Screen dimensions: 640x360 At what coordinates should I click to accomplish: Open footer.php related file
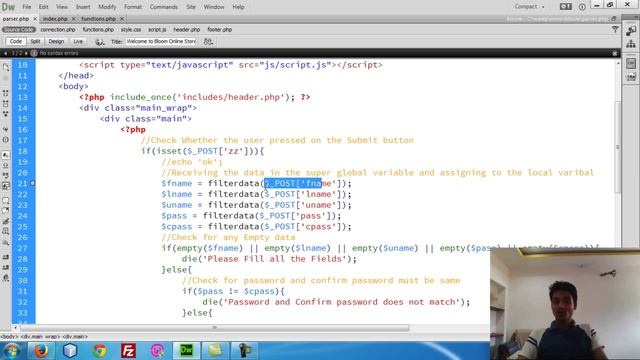tap(220, 29)
